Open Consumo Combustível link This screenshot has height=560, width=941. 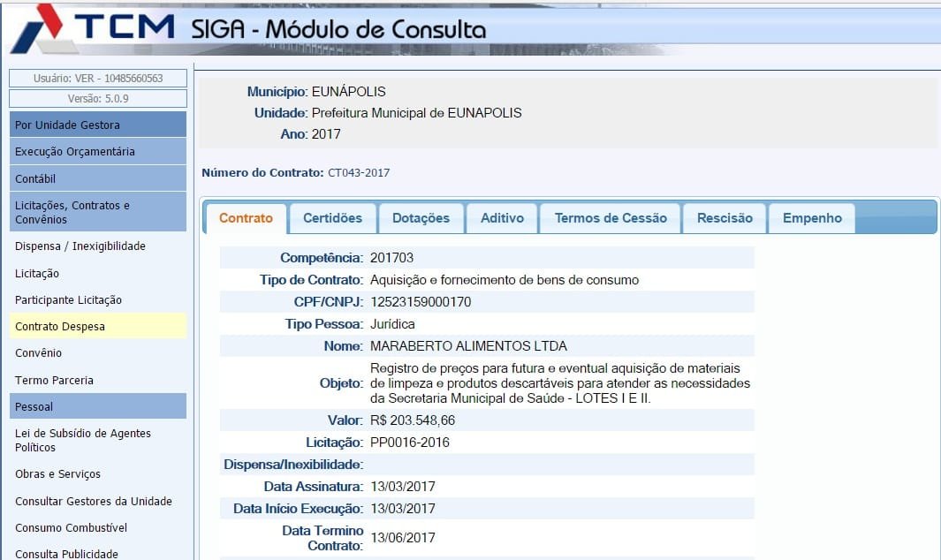pos(72,527)
